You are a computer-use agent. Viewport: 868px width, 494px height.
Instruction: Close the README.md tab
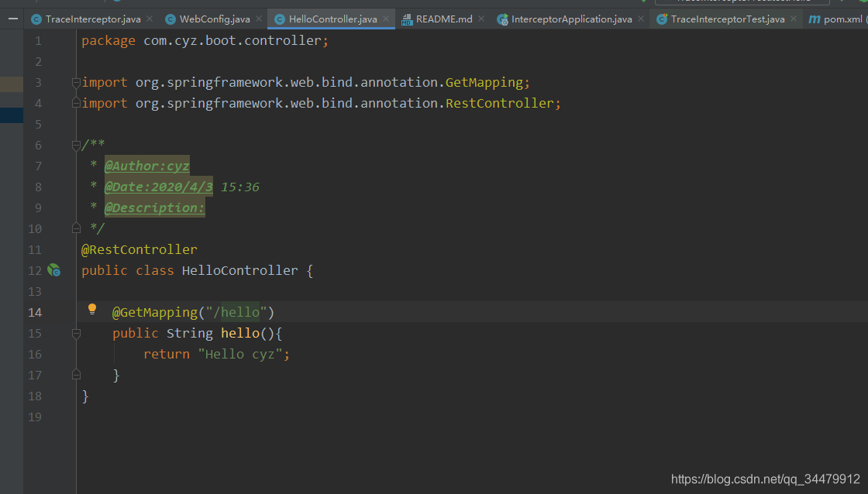click(x=481, y=19)
